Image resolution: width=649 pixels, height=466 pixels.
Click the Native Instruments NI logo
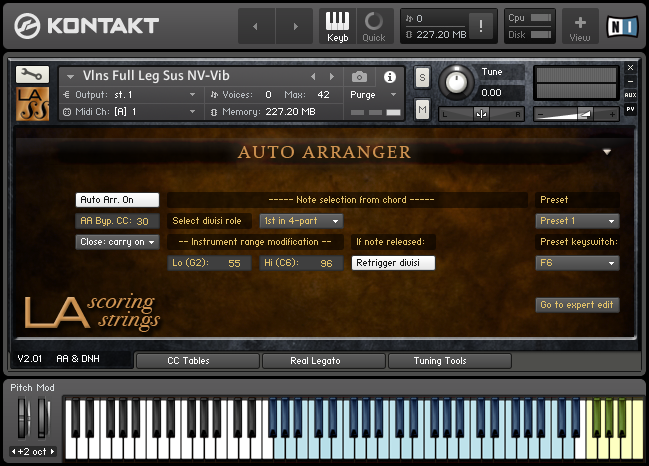tap(622, 26)
